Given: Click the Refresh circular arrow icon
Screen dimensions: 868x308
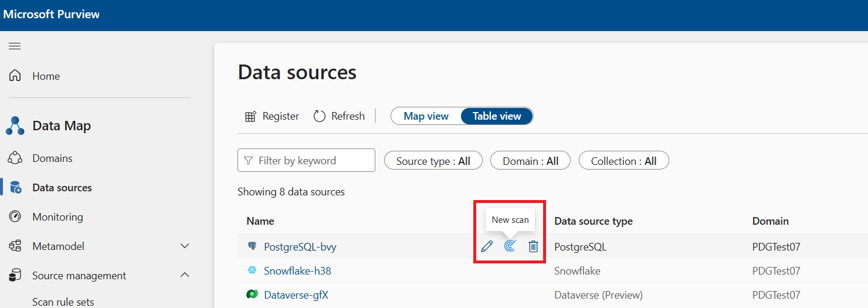Looking at the screenshot, I should [320, 116].
